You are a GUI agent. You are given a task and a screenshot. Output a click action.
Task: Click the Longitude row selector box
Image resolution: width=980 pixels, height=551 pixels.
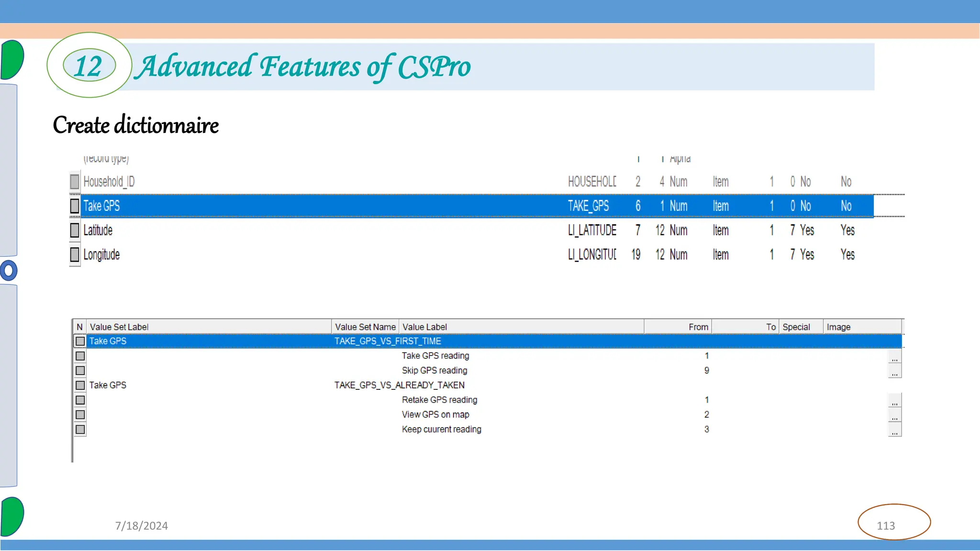coord(75,254)
